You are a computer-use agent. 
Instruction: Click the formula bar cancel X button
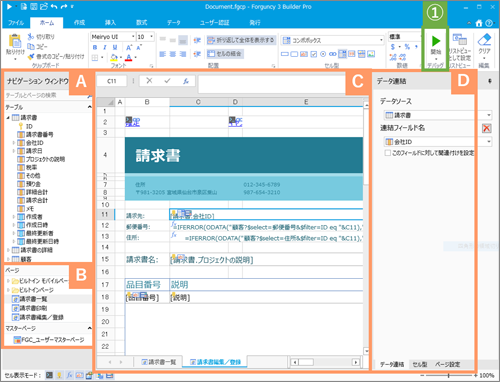pyautogui.click(x=149, y=81)
